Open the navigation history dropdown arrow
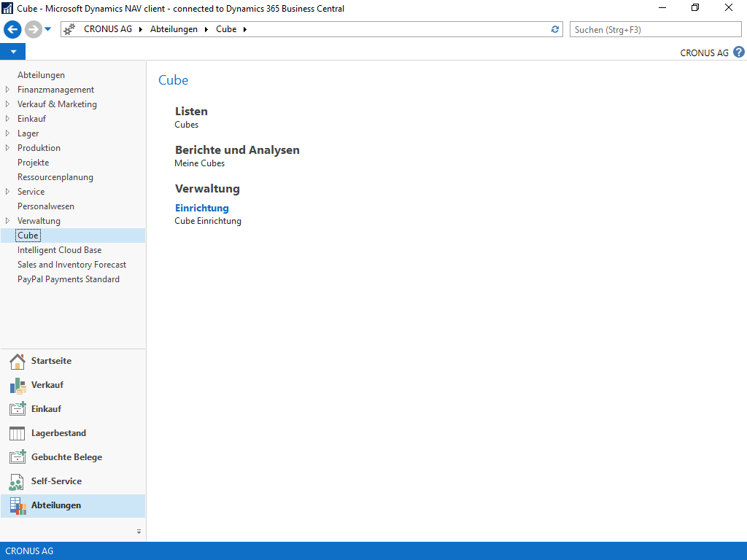 pyautogui.click(x=47, y=29)
